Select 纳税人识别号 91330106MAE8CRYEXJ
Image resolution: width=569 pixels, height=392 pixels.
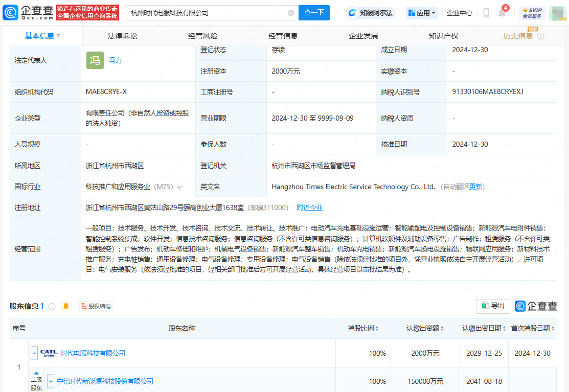(x=488, y=92)
